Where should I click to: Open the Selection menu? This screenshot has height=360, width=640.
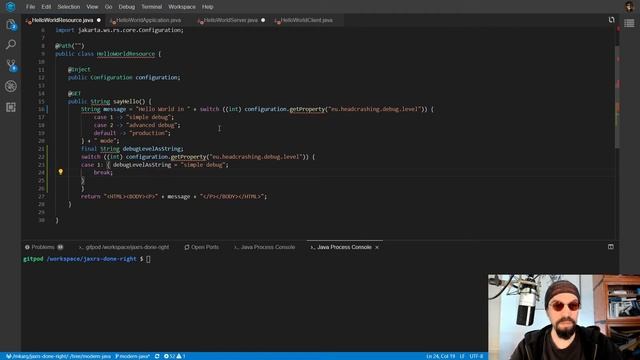69,7
